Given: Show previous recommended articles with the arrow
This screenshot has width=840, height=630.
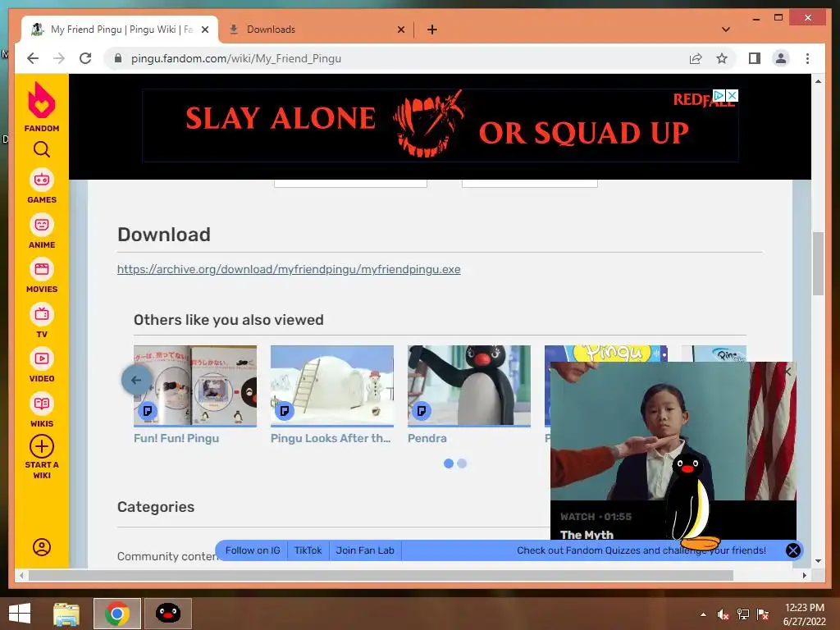Looking at the screenshot, I should point(136,380).
